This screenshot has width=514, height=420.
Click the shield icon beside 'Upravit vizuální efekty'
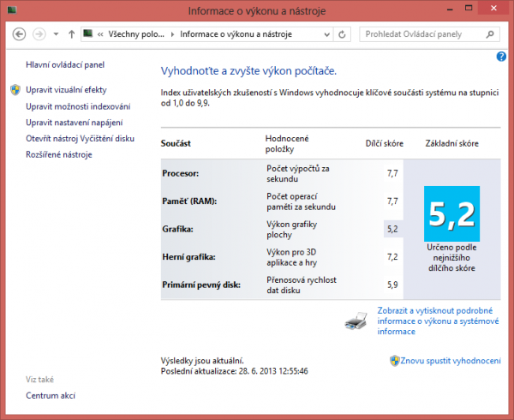click(15, 90)
